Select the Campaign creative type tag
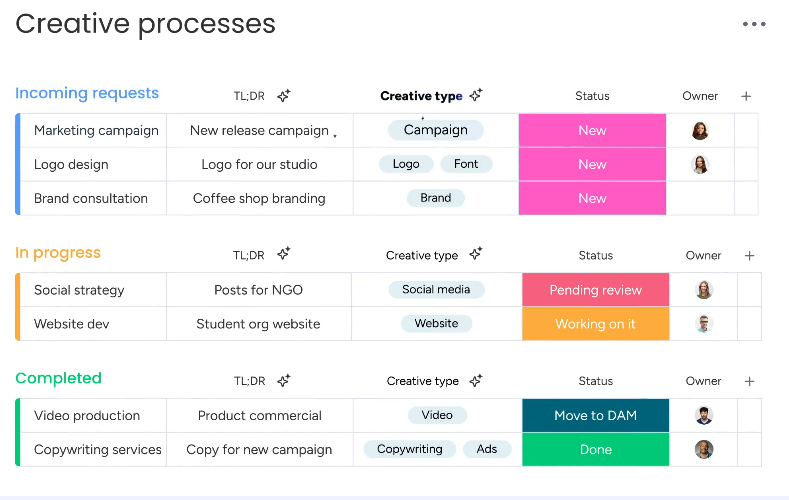This screenshot has height=500, width=789. click(x=436, y=130)
